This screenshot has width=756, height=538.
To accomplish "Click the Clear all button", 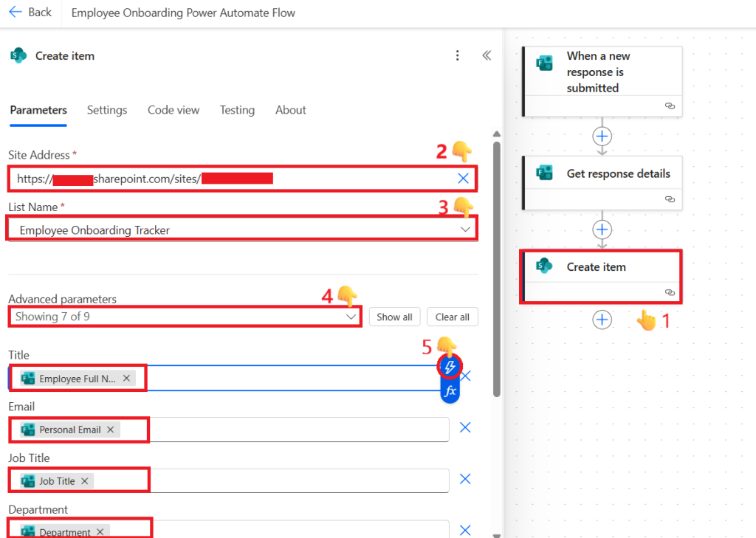I will point(452,317).
